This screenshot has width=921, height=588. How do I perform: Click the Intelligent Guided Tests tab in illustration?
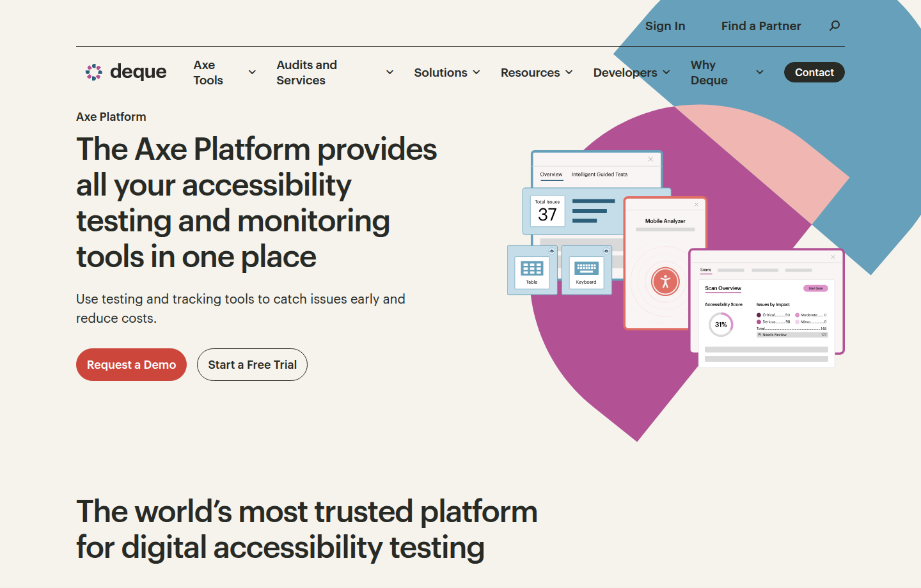point(599,174)
